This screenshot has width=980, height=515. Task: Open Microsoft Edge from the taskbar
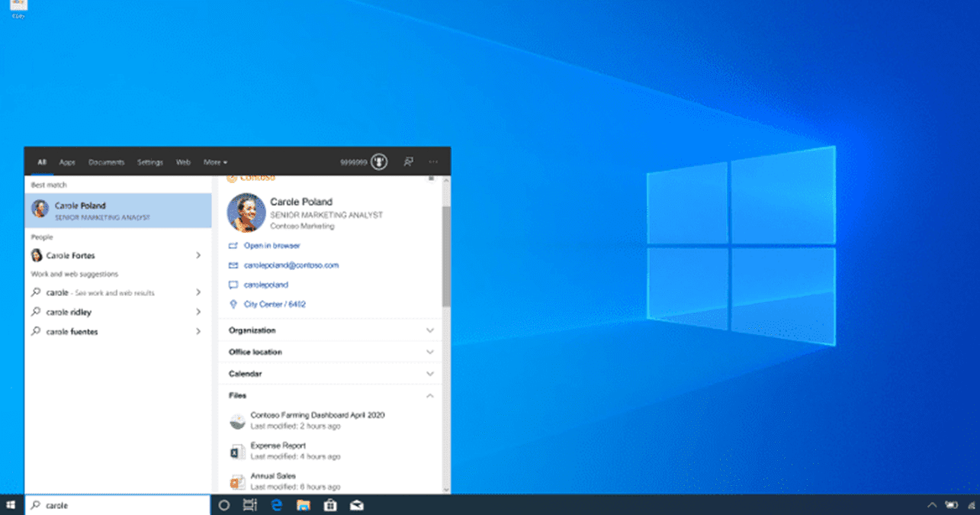[276, 505]
